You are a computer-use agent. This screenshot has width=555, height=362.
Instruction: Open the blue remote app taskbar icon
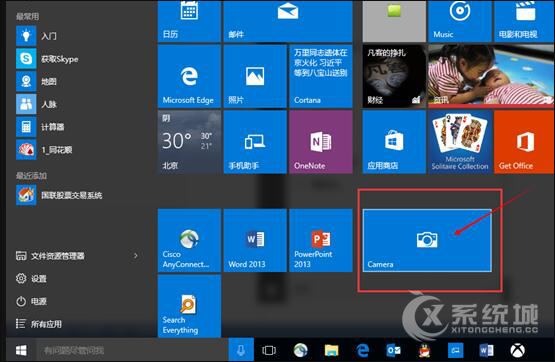point(456,350)
